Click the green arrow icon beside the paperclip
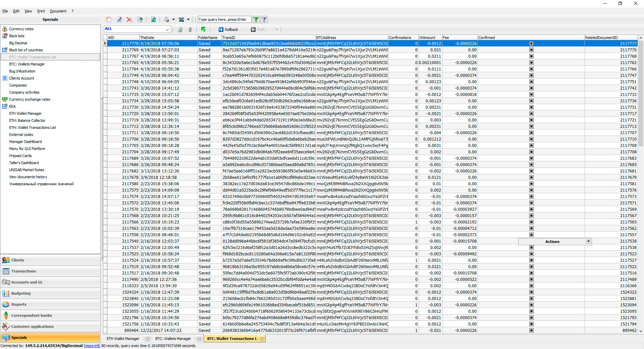644x349 pixels. (x=203, y=30)
